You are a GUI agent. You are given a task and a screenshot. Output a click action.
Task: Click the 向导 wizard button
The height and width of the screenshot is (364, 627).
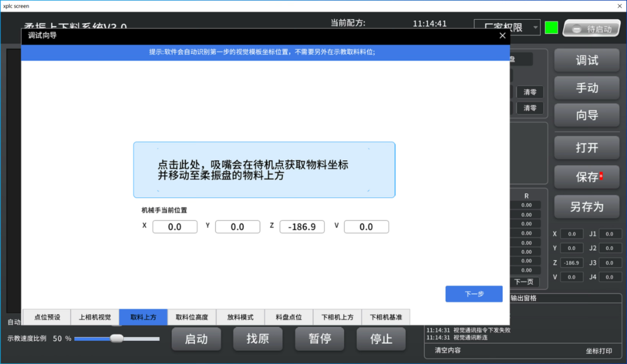[587, 115]
